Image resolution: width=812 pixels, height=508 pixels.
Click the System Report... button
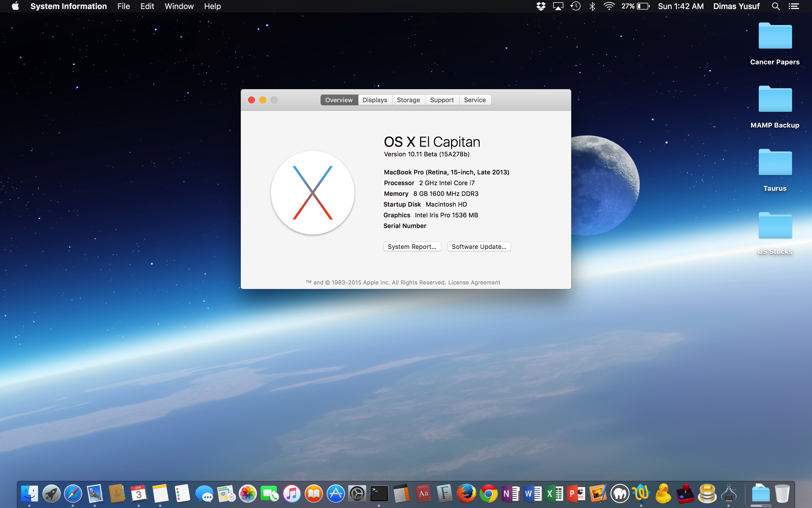tap(412, 247)
